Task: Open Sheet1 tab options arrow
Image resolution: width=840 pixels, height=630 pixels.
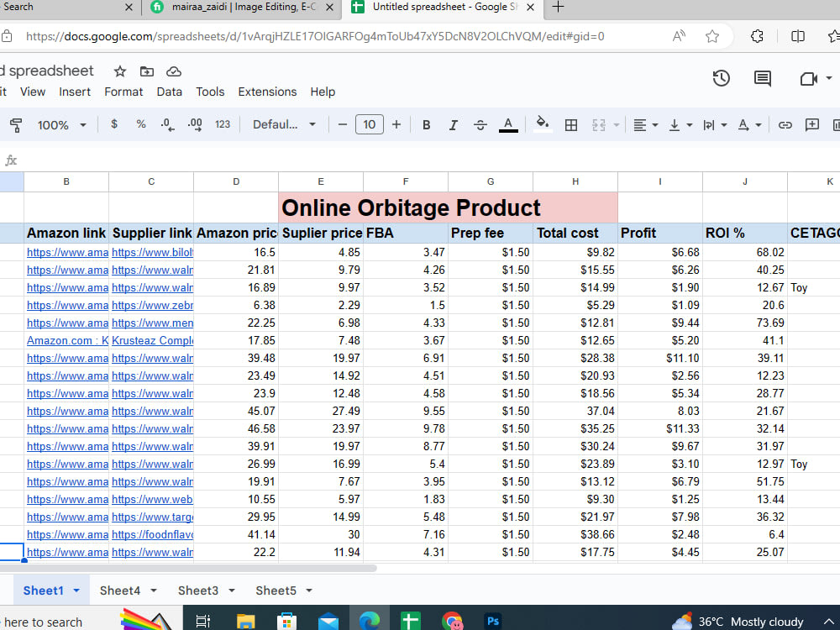Action: click(x=76, y=591)
